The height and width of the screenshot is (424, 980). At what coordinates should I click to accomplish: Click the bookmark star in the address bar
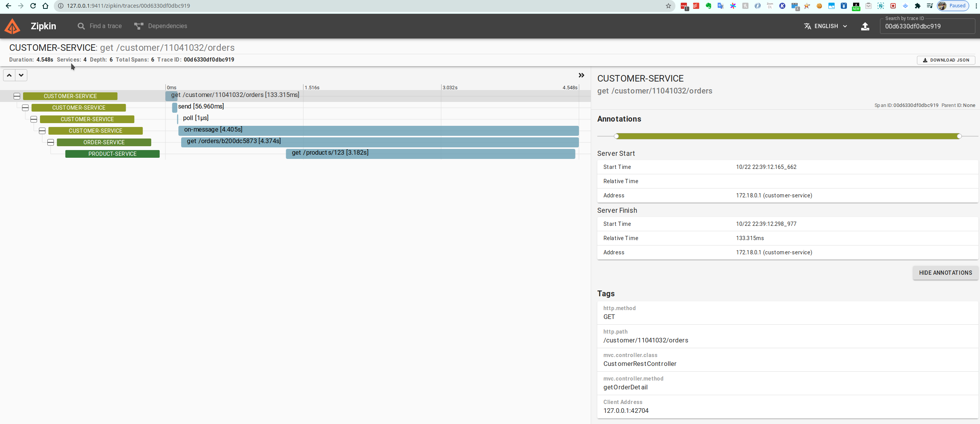(x=669, y=6)
